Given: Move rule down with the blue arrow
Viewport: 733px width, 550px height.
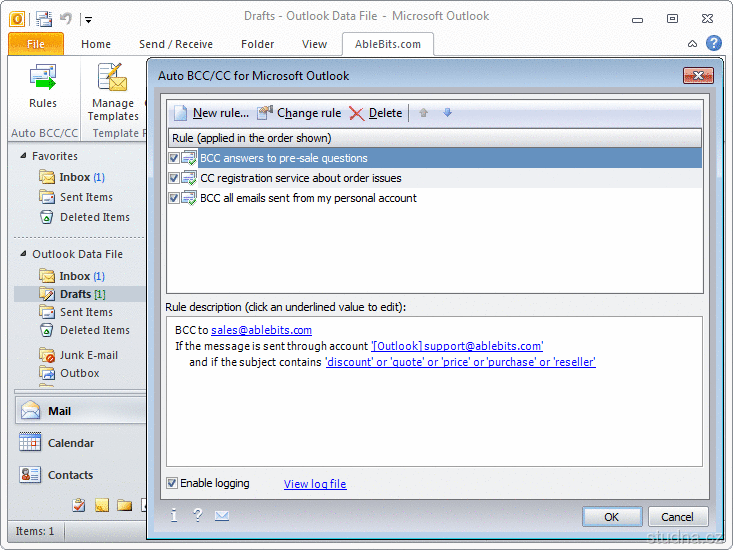Looking at the screenshot, I should pos(447,113).
